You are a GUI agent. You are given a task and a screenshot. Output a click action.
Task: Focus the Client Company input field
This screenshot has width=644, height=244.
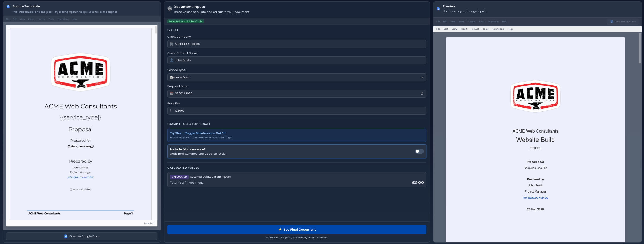[297, 44]
